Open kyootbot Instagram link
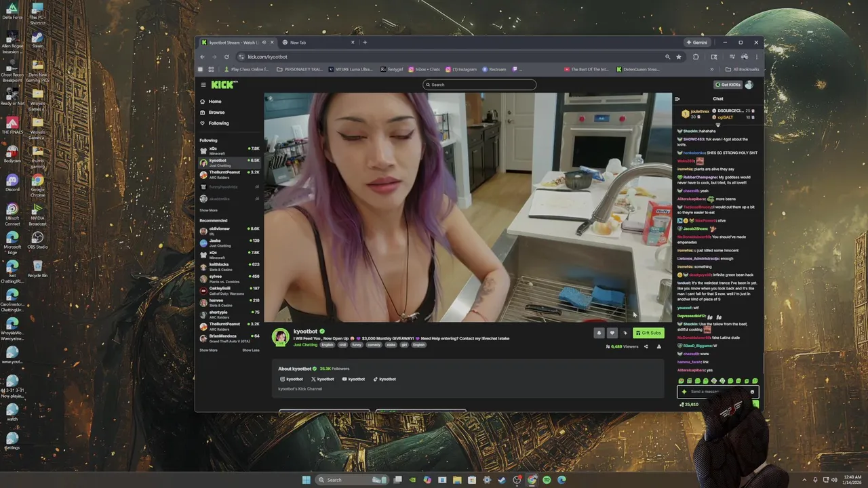Image resolution: width=868 pixels, height=488 pixels. (292, 380)
